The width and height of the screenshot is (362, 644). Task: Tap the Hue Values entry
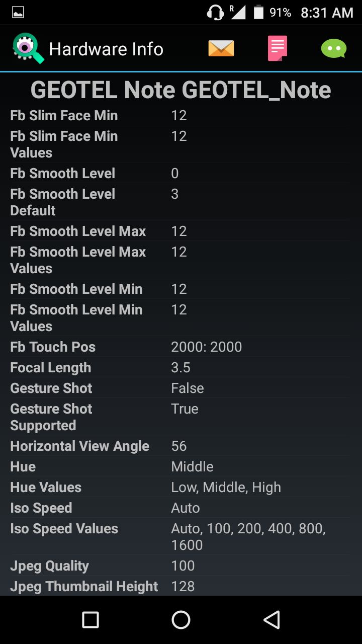(180, 487)
